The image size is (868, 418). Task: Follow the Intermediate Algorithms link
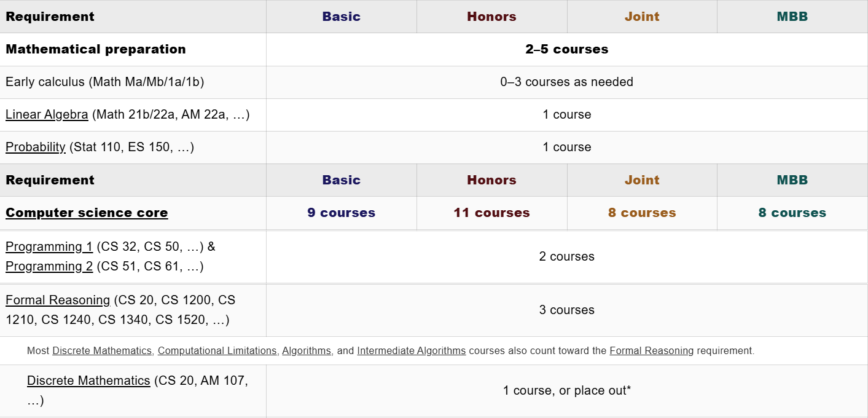pos(411,351)
